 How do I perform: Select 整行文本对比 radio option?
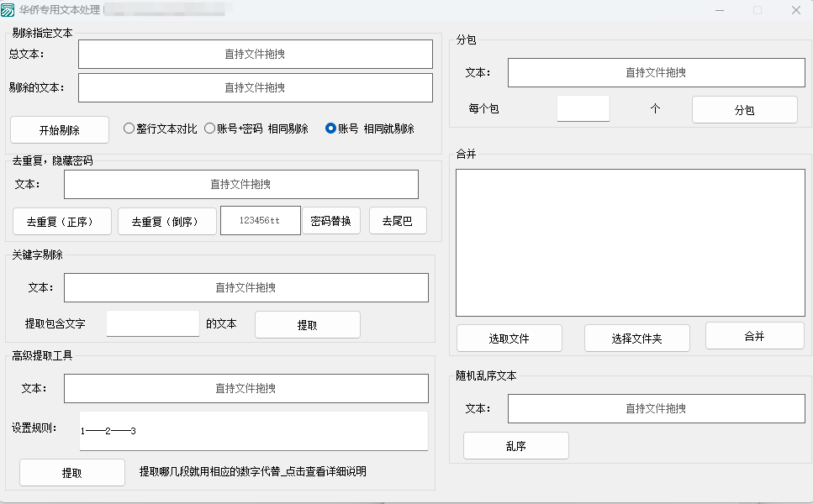[129, 129]
